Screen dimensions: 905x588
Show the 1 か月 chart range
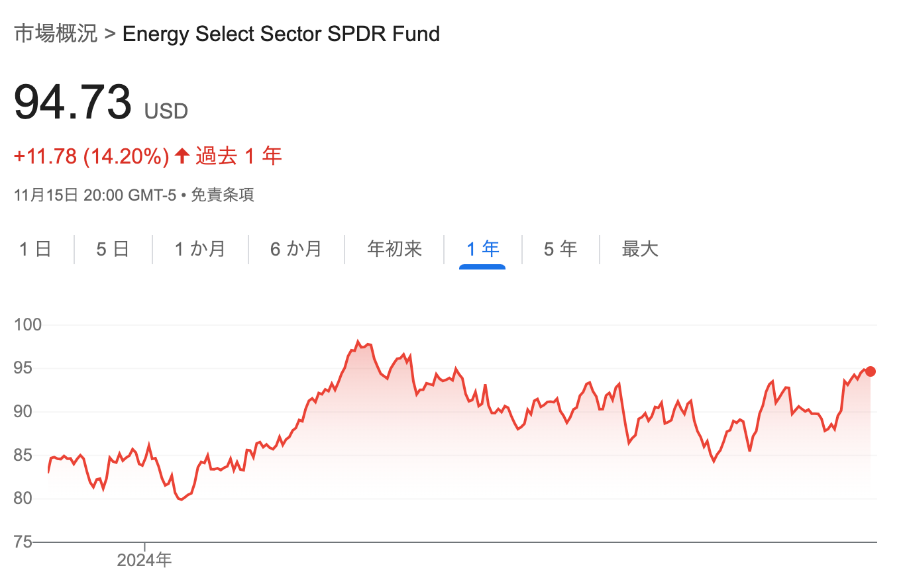tap(200, 249)
